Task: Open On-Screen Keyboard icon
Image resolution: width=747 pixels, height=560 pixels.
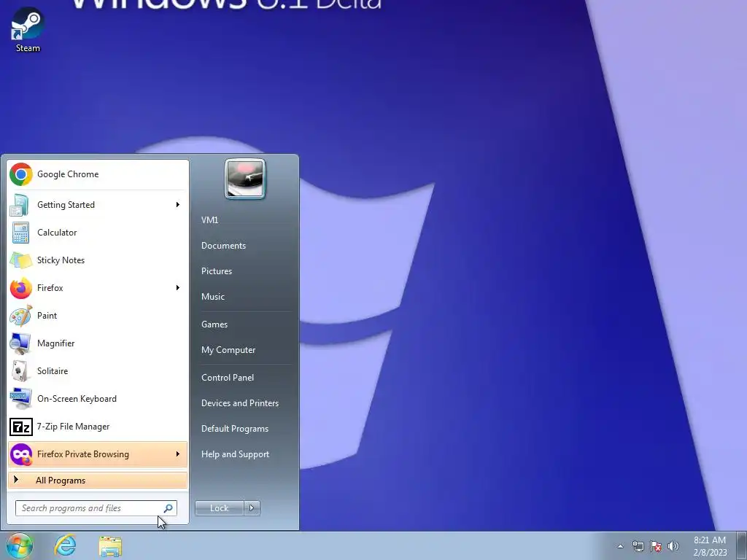Action: pyautogui.click(x=20, y=399)
